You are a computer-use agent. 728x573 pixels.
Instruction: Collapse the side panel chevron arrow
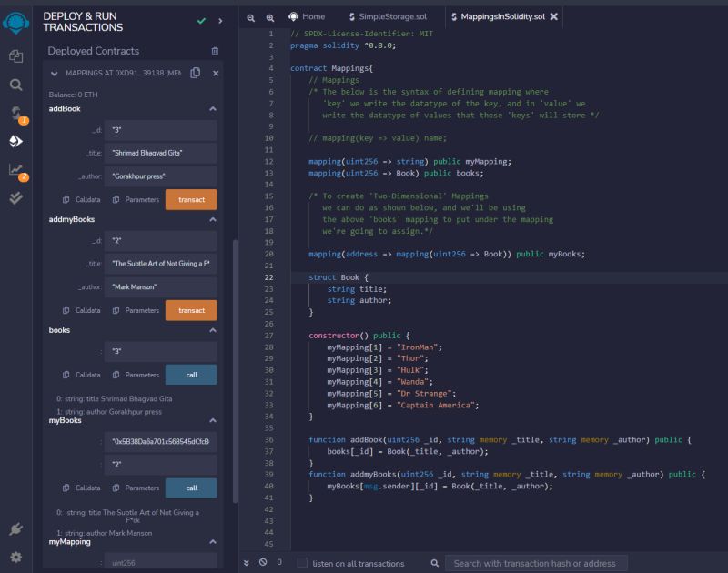point(220,21)
